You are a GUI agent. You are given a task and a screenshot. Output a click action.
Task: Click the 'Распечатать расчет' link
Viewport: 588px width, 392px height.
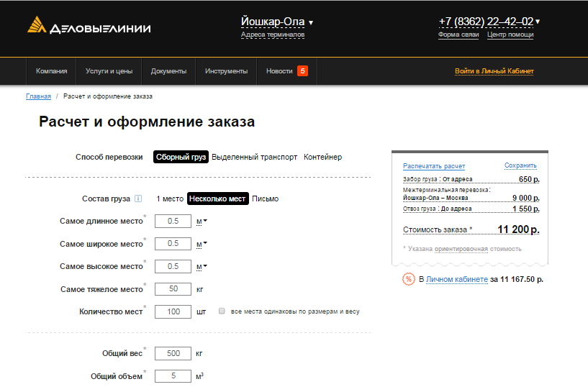[x=433, y=165]
